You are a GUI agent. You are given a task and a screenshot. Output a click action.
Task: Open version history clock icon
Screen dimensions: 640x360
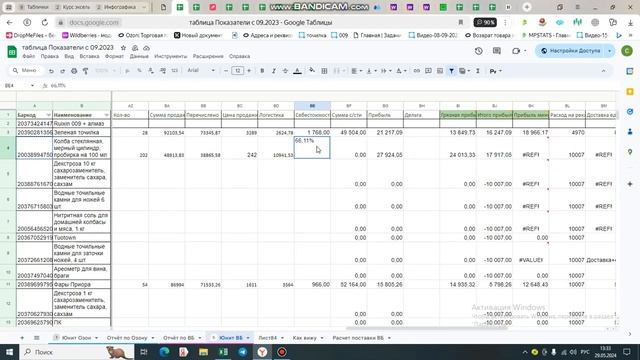(x=478, y=51)
